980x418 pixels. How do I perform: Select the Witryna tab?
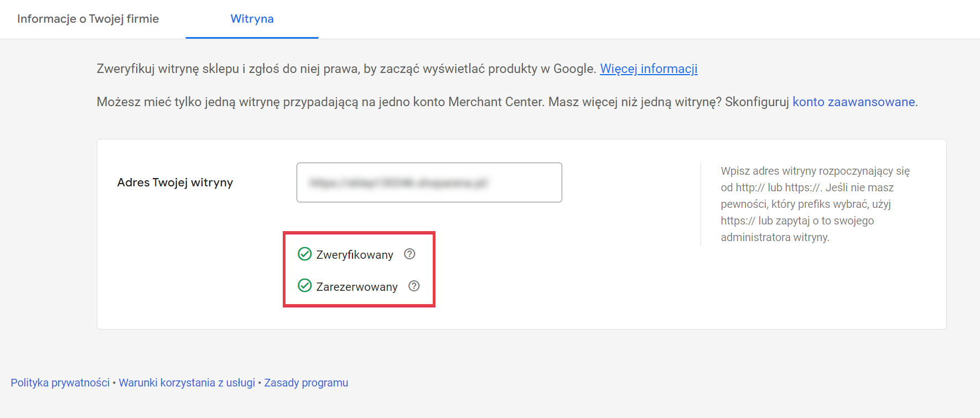click(x=252, y=19)
